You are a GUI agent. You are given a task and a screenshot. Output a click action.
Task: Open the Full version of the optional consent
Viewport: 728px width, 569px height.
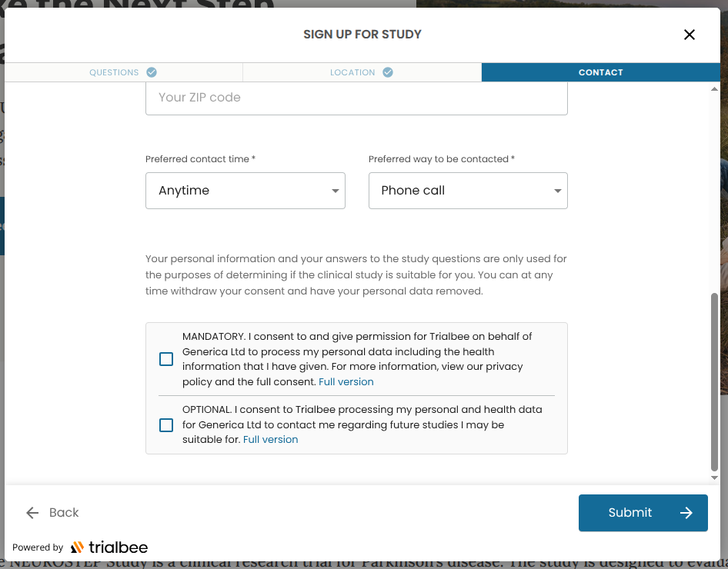coord(270,439)
